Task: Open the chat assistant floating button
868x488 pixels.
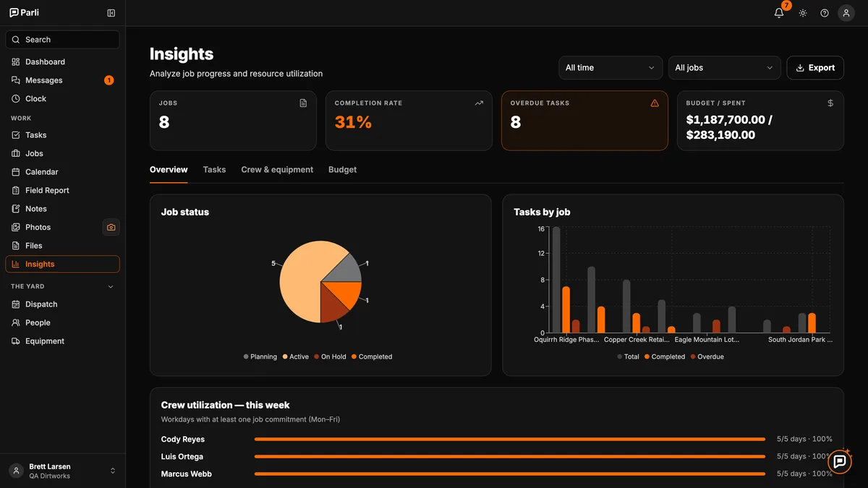Action: point(839,461)
